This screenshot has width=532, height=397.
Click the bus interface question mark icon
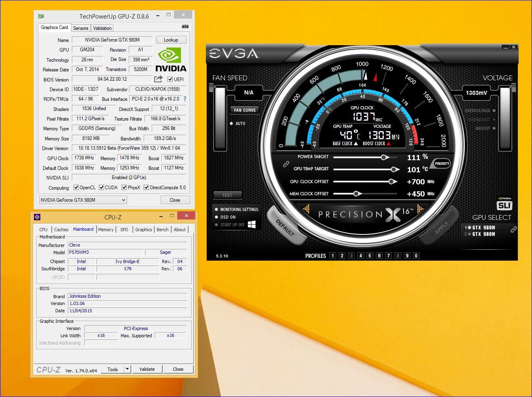pyautogui.click(x=185, y=99)
